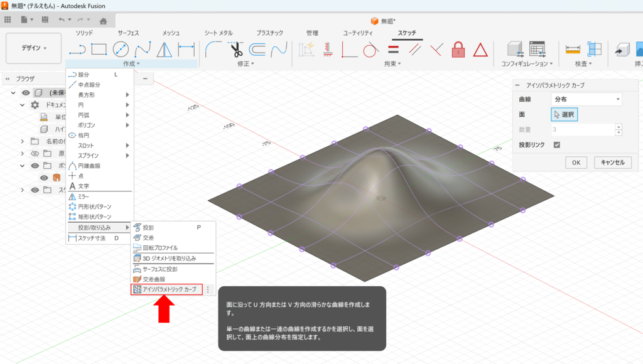Screen dimensions: 643x364
Task: Show the hidden 原点 folder via eye icon
Action: pos(35,153)
